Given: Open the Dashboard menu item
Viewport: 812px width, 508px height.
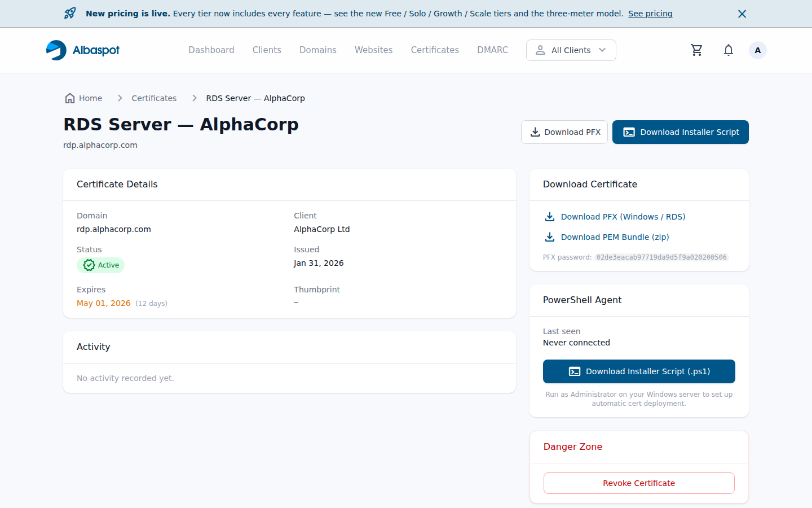Looking at the screenshot, I should (x=211, y=50).
